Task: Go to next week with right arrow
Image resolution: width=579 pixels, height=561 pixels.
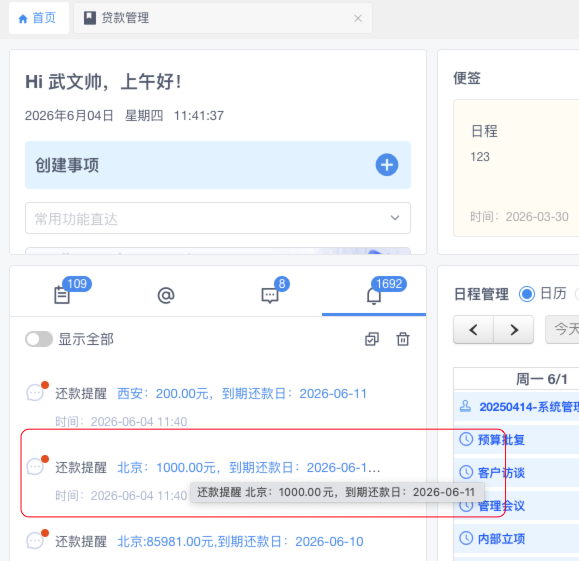Action: [514, 329]
